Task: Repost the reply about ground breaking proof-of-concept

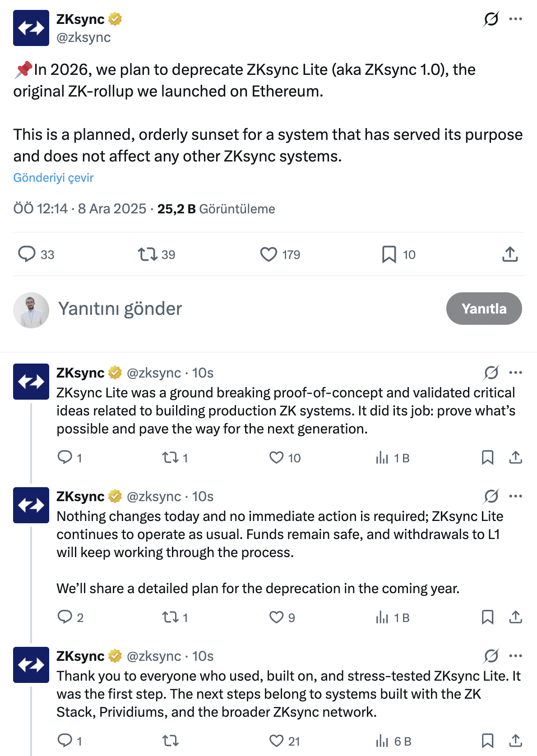Action: point(171,457)
